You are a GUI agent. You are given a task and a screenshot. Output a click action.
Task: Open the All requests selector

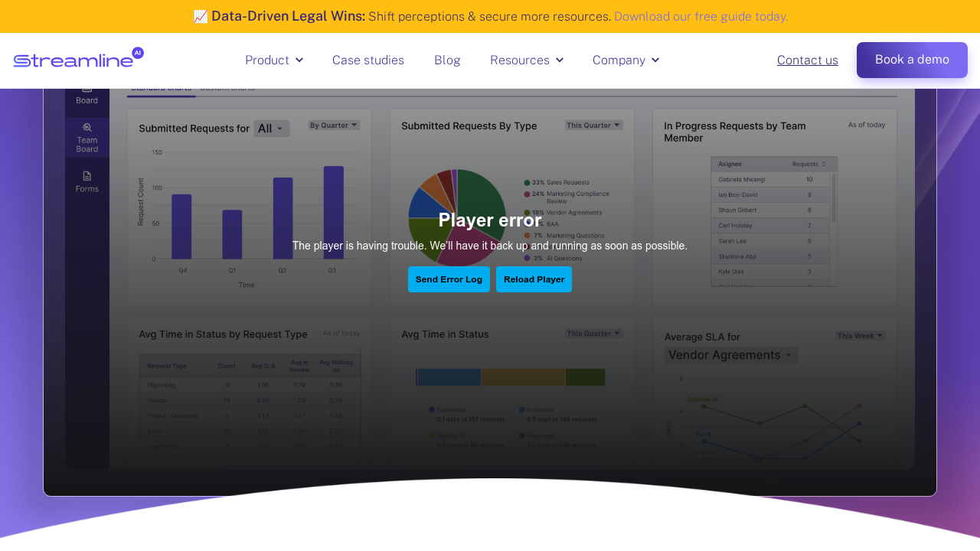(x=271, y=129)
